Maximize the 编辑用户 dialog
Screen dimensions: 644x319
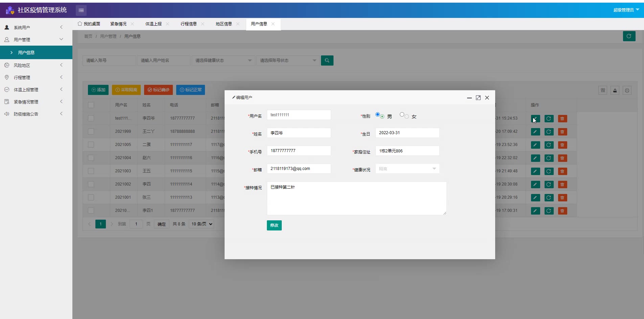point(478,98)
